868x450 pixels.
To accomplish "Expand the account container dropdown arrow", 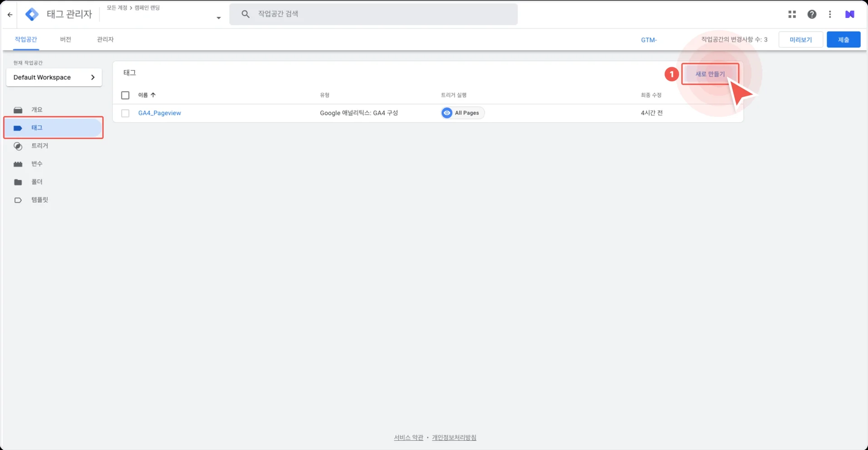I will point(218,18).
